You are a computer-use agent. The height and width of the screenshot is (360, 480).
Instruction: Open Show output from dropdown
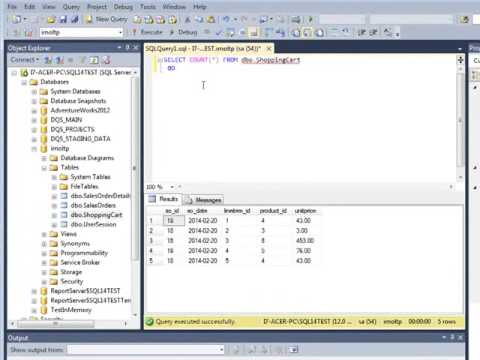click(146, 349)
